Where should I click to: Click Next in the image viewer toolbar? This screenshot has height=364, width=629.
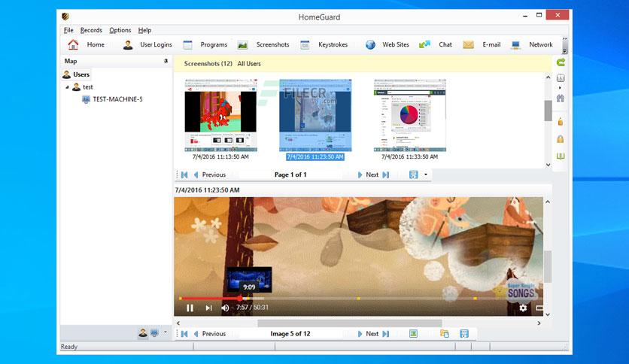point(368,333)
